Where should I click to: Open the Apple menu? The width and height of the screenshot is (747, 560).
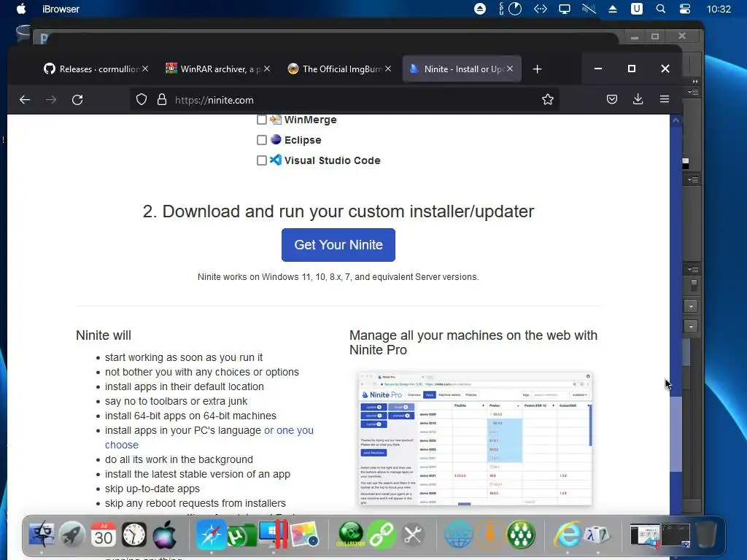pos(21,9)
